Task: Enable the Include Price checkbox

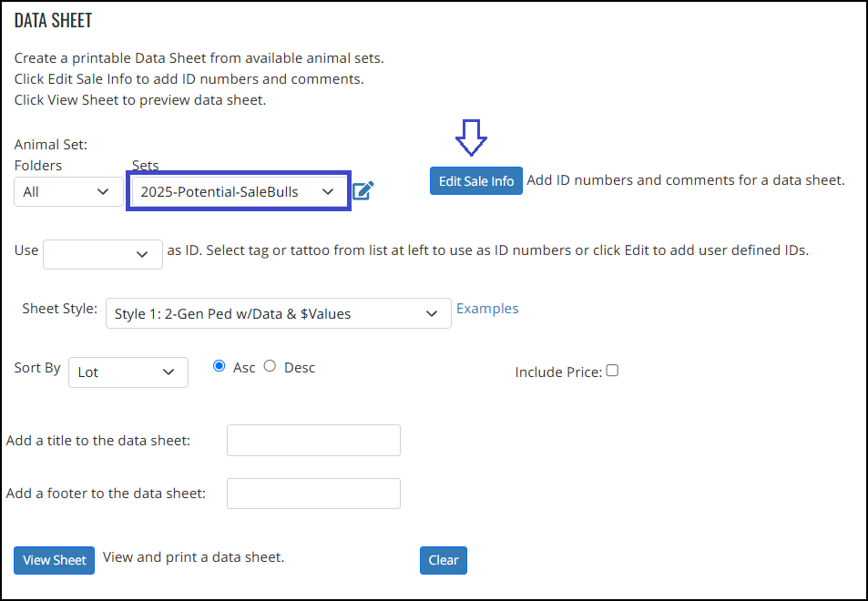Action: [x=612, y=371]
